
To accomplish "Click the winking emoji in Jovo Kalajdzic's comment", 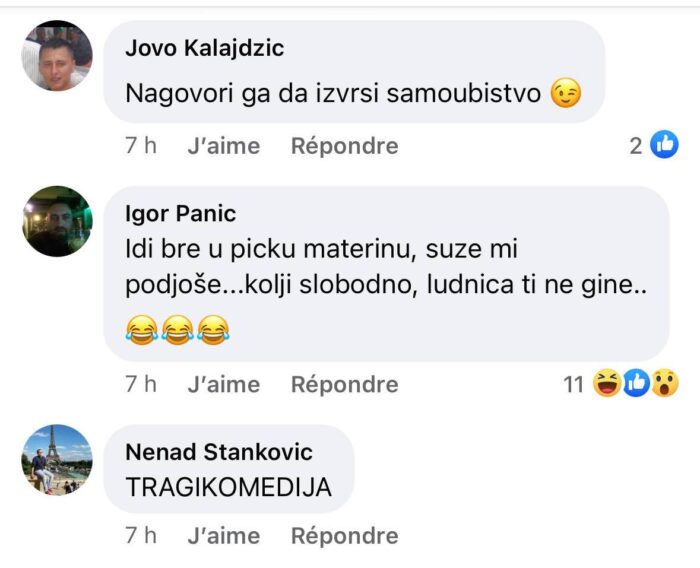I will pyautogui.click(x=566, y=95).
